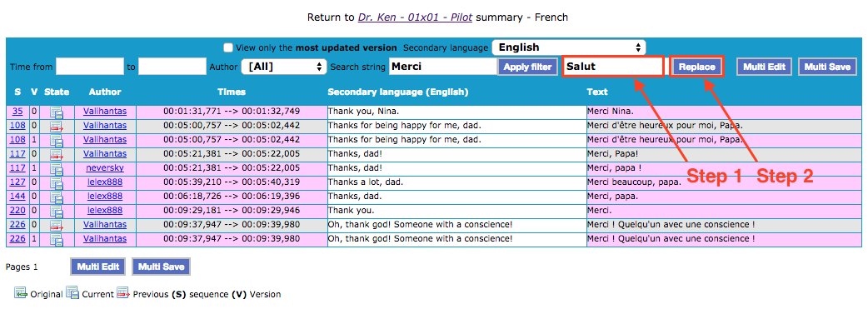The height and width of the screenshot is (309, 868).
Task: Click the Apply filter button
Action: 527,67
